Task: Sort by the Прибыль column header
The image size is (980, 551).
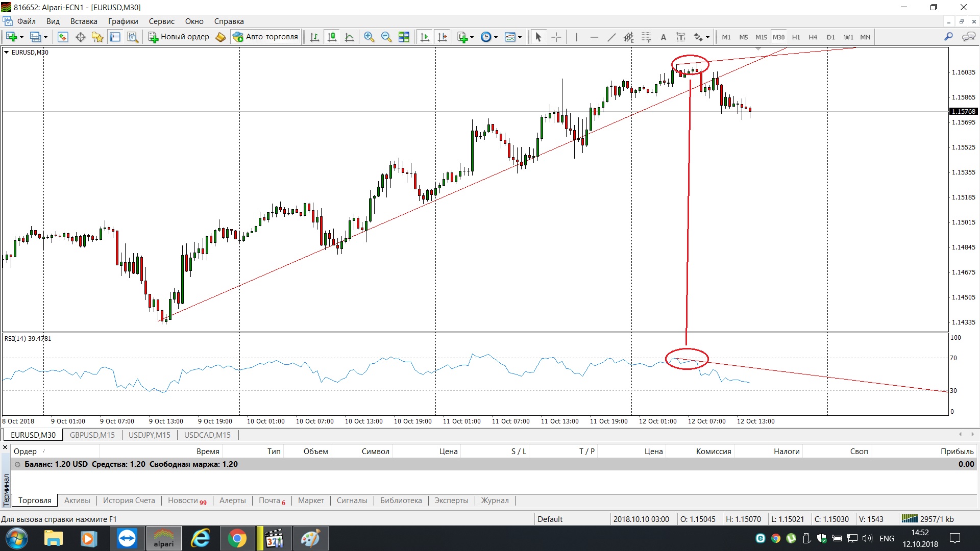Action: point(957,451)
